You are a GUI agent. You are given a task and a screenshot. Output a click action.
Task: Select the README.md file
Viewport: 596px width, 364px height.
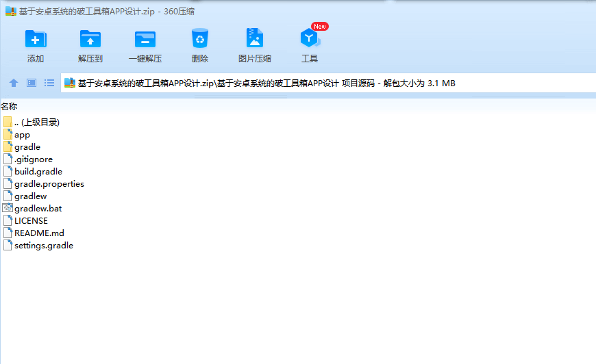point(34,233)
